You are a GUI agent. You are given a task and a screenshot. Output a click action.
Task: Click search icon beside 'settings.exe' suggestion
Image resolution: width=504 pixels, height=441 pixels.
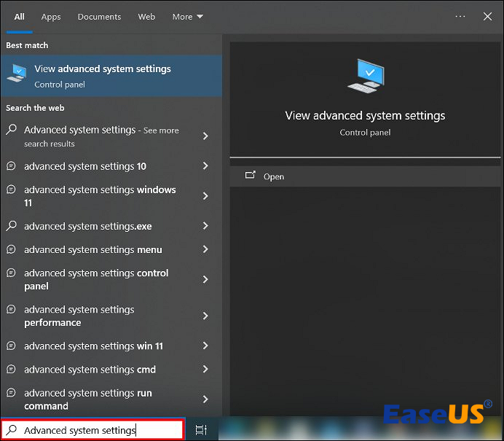tap(11, 226)
